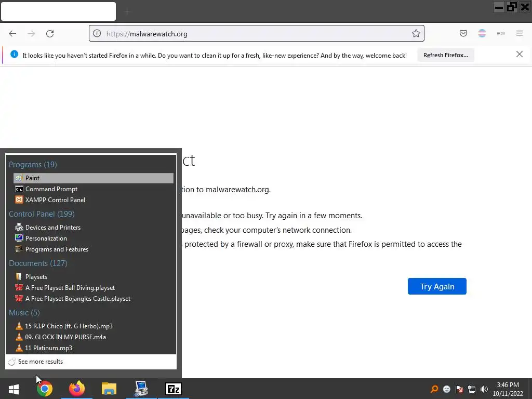Screen dimensions: 532x399
Task: Click the Paint palette icon
Action: [x=19, y=178]
